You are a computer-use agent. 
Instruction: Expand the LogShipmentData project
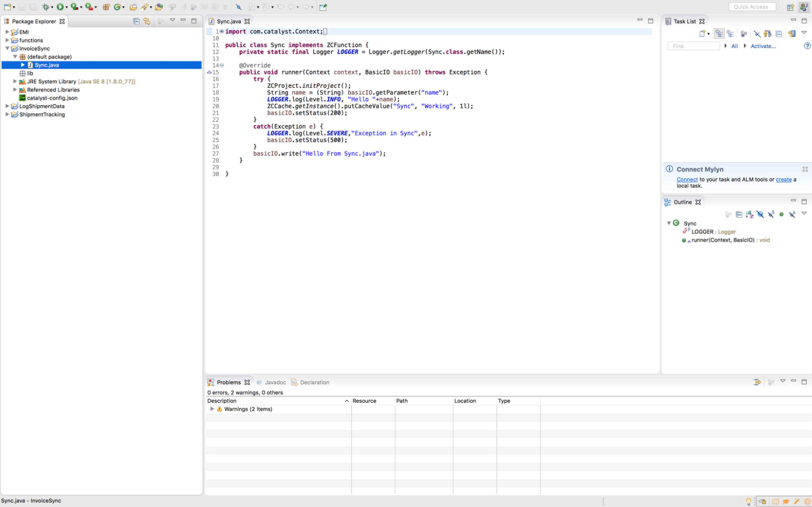point(7,106)
